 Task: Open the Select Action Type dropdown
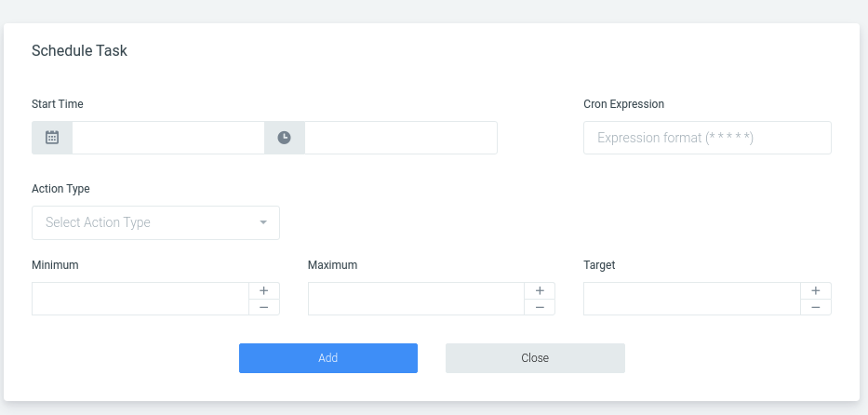tap(155, 223)
